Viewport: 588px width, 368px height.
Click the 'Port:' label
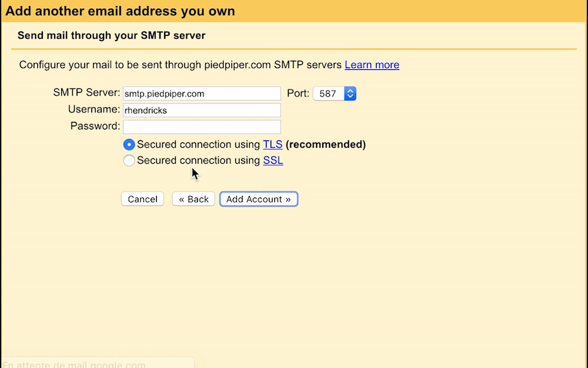coord(298,94)
